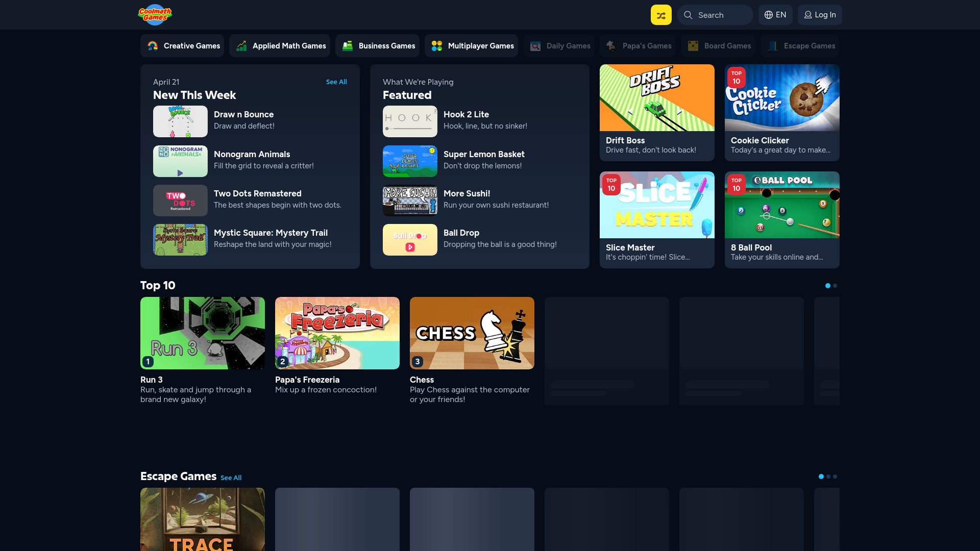Open Super Lemon Basket thumbnail
980x551 pixels.
[410, 161]
